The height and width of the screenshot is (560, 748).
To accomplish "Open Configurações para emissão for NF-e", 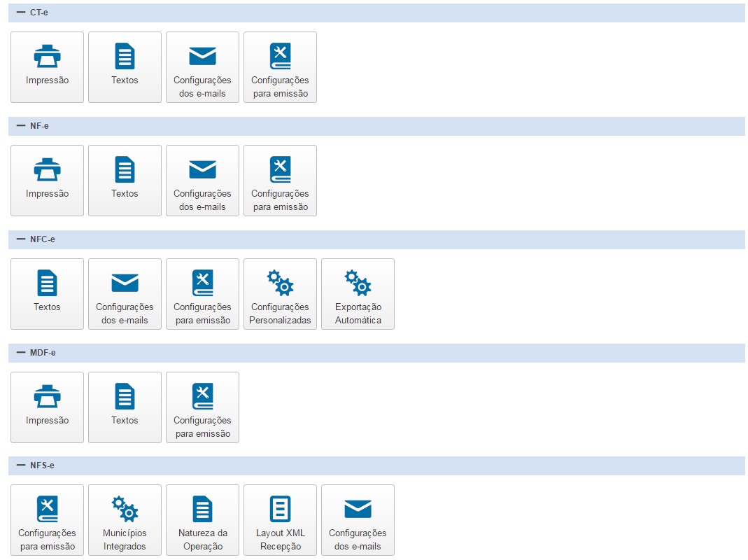I will coord(280,181).
